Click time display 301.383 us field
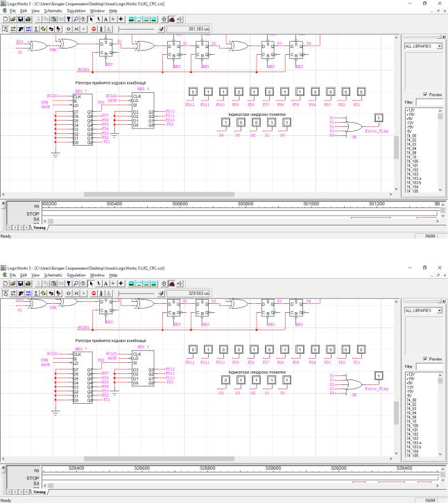This screenshot has width=448, height=503. click(188, 29)
